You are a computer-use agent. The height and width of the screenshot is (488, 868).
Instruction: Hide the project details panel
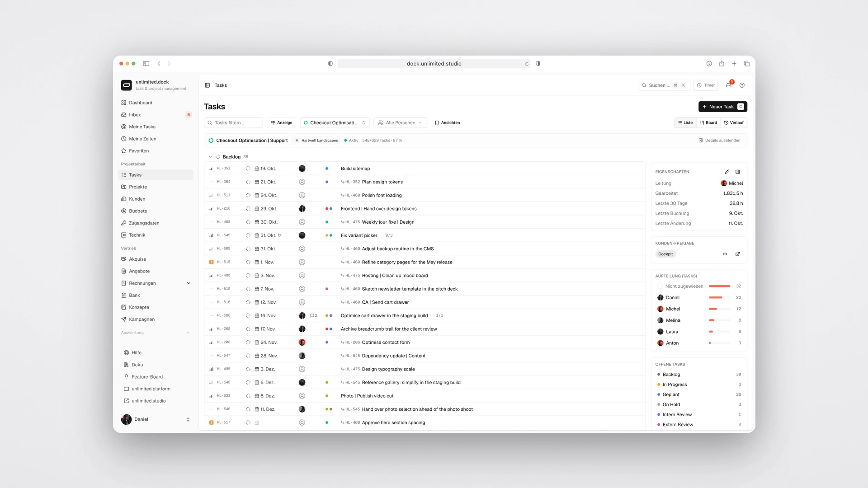tap(719, 141)
